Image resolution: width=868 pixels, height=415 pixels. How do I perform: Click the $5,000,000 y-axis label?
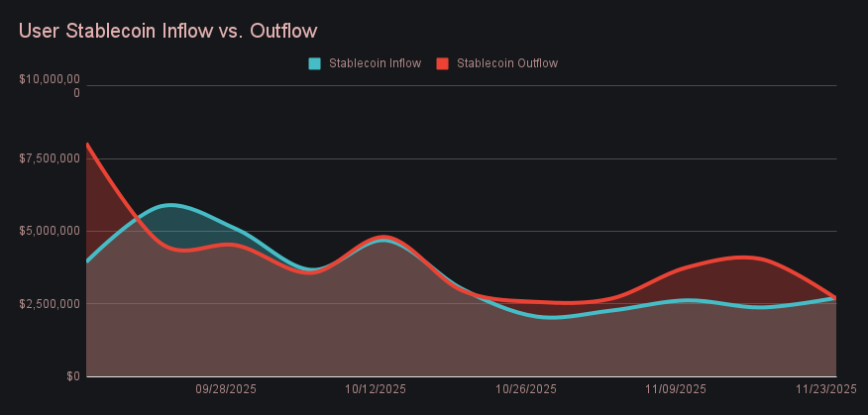point(50,231)
